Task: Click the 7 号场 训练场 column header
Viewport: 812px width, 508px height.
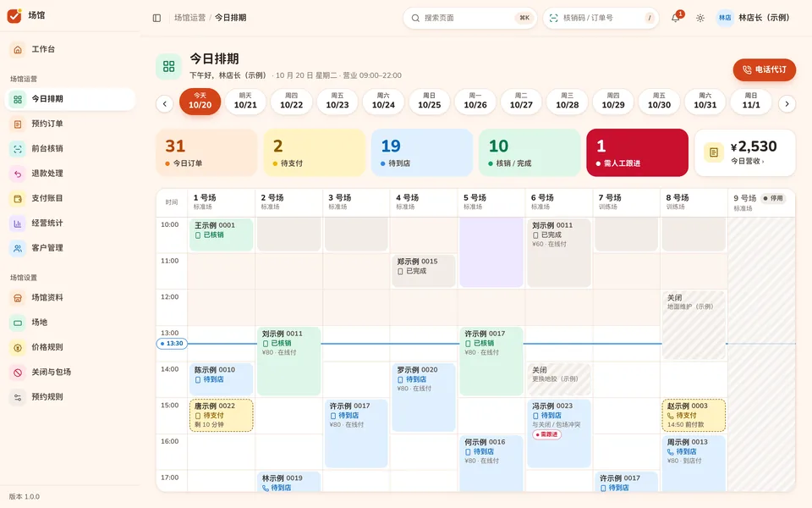Action: [x=626, y=202]
